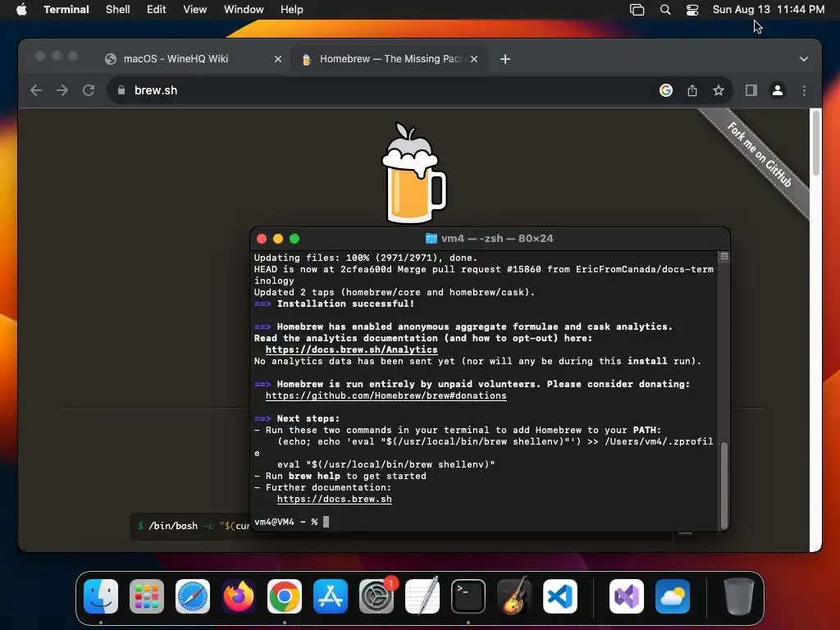Image resolution: width=840 pixels, height=630 pixels.
Task: Click the Chrome page vertical scrollbar
Action: 815,143
